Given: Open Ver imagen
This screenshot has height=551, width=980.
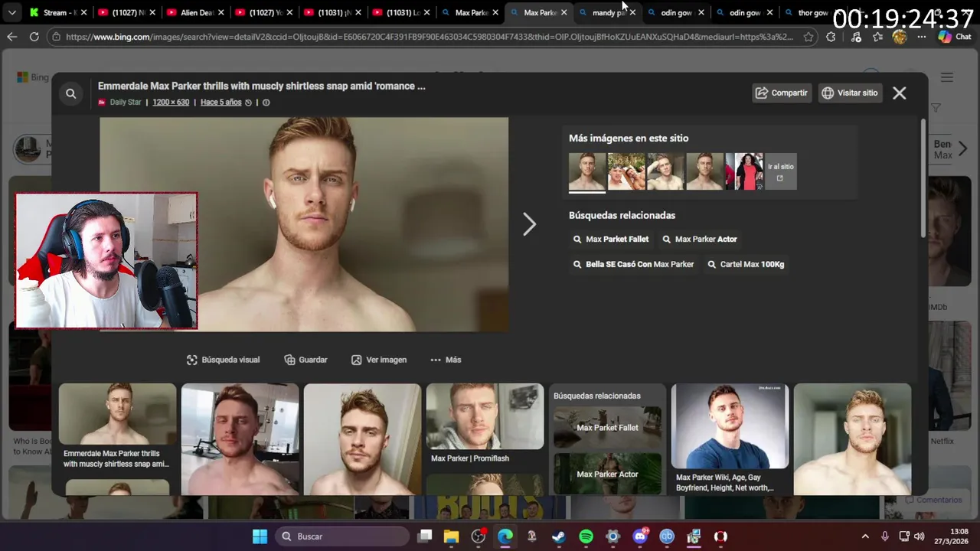Looking at the screenshot, I should click(x=379, y=360).
